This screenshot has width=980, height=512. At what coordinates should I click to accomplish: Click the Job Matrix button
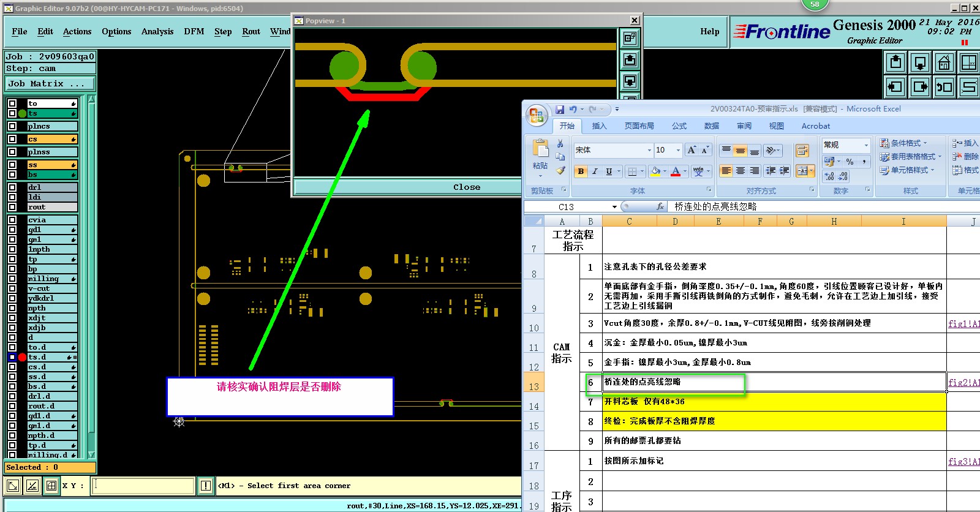point(50,83)
